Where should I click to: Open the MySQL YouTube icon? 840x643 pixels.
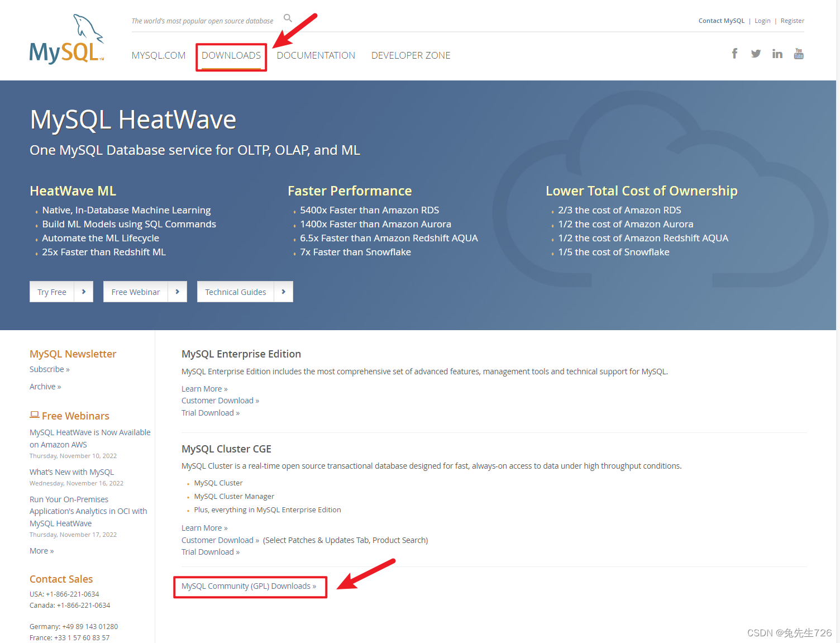799,54
